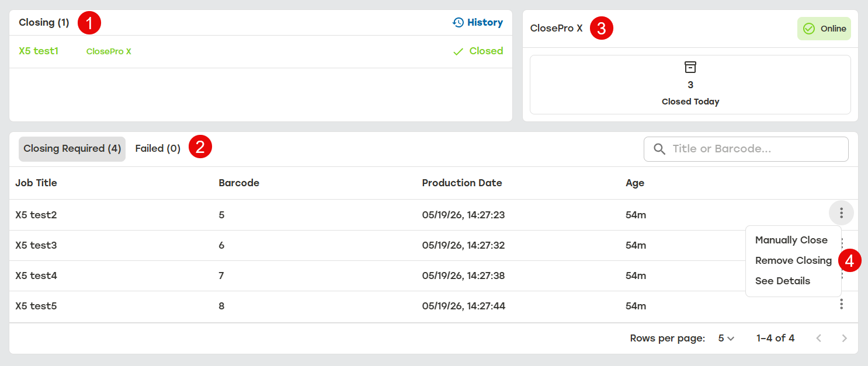The image size is (868, 366).
Task: Click barcode 8 in the X5 test5 row
Action: 221,306
